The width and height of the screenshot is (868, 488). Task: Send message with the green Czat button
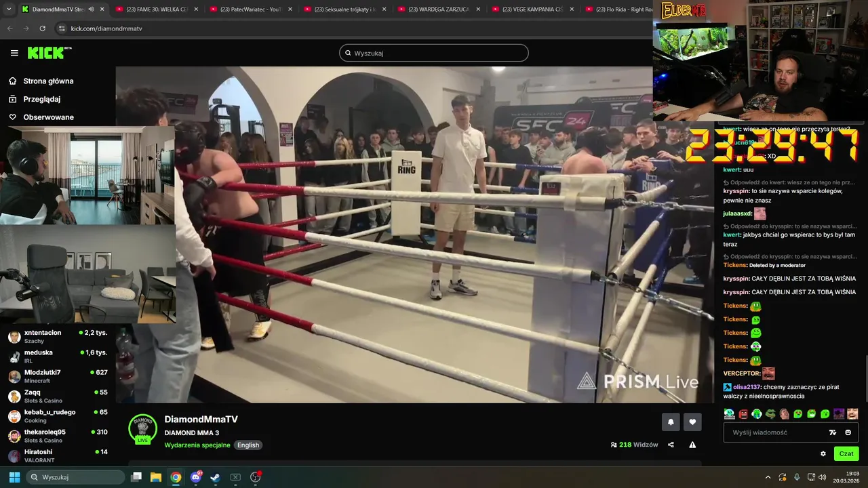point(846,453)
